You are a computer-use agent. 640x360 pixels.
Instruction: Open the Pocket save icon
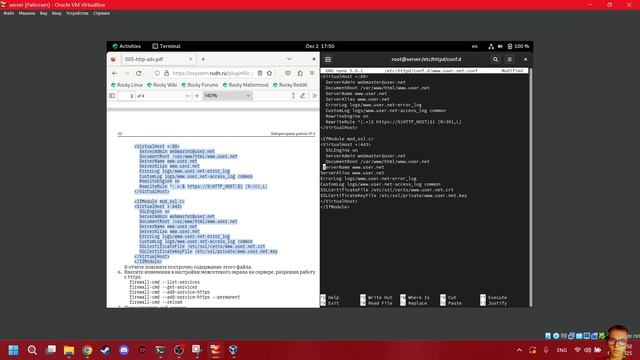[288, 73]
